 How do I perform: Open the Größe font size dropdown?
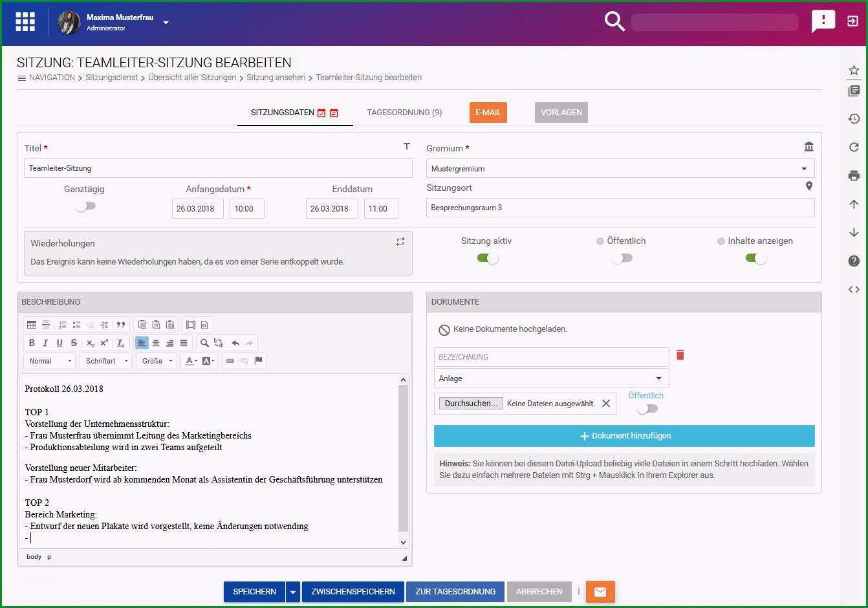click(x=157, y=361)
